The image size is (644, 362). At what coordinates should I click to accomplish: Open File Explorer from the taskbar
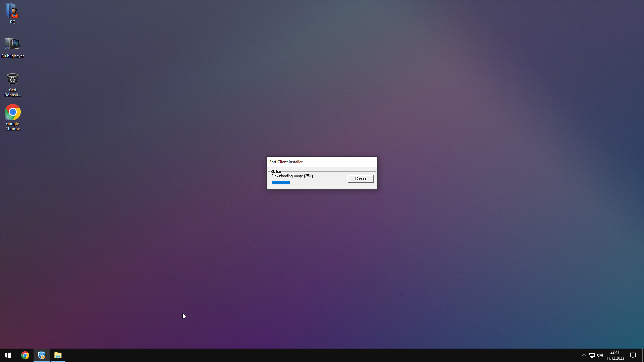coord(58,355)
